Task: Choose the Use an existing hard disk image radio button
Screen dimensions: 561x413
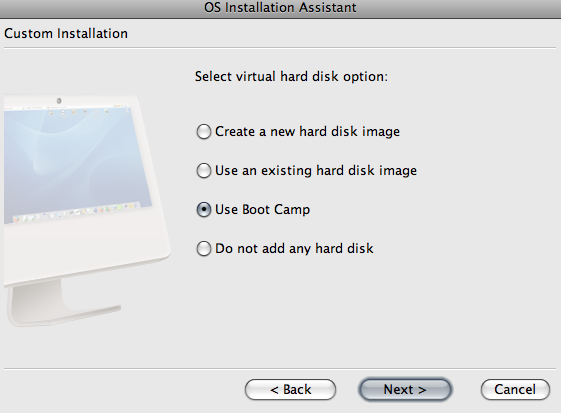Action: tap(204, 171)
